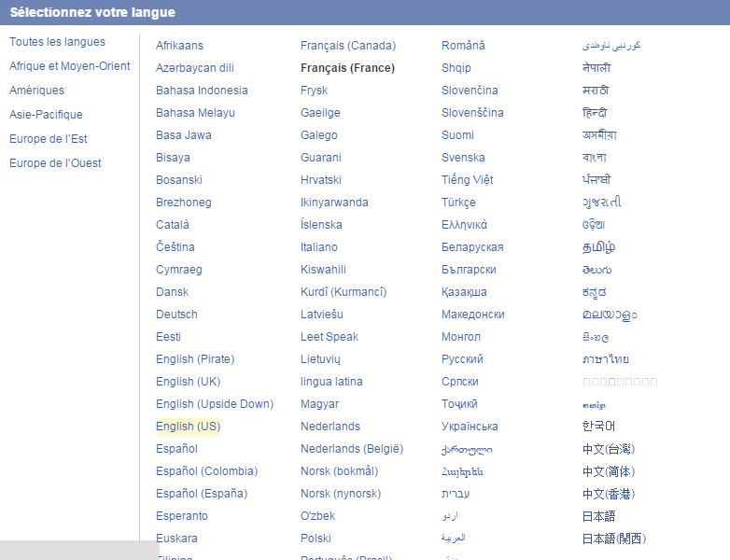Image resolution: width=730 pixels, height=560 pixels.
Task: Select Slovenščina
Action: (472, 113)
